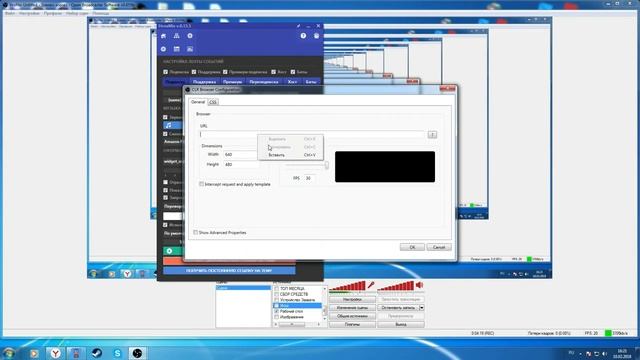640x360 pixels.
Task: Click the picture icon in purple header
Action: [x=190, y=49]
